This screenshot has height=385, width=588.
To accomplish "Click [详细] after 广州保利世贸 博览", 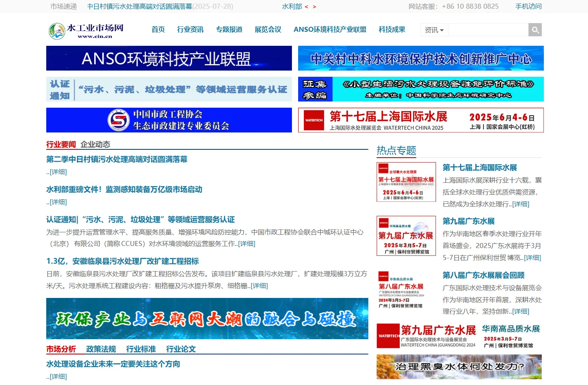I will [x=533, y=258].
